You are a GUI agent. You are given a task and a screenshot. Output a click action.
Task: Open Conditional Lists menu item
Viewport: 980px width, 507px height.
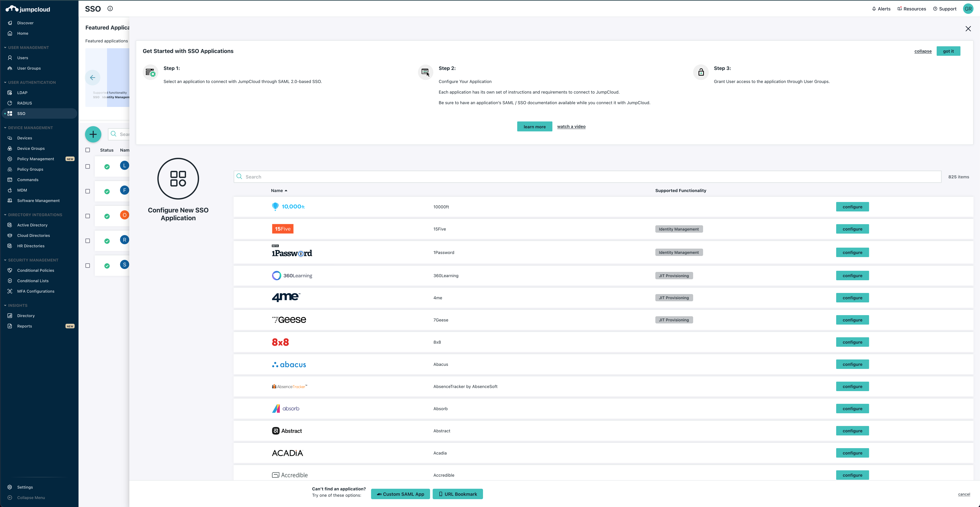point(33,281)
